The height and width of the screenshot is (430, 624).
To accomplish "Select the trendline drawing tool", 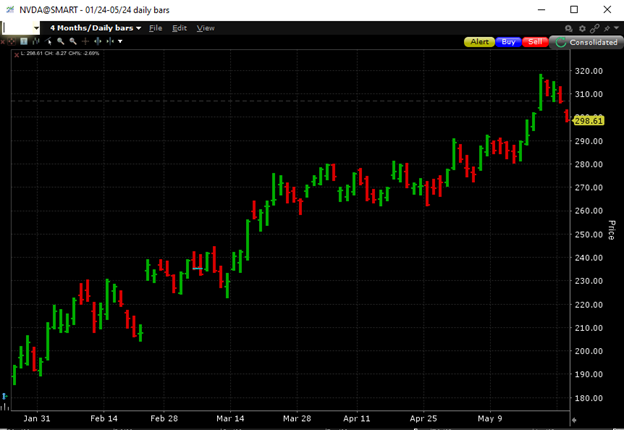I will click(48, 41).
